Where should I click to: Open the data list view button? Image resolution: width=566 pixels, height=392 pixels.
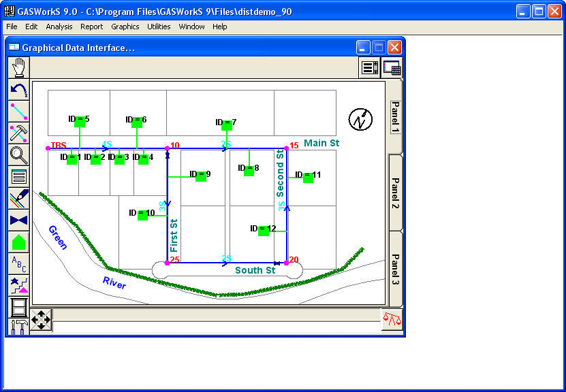(368, 67)
